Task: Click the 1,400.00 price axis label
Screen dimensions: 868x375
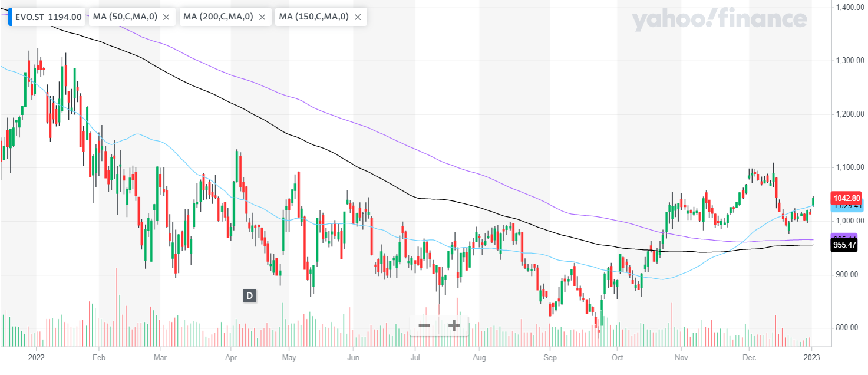Action: [849, 7]
